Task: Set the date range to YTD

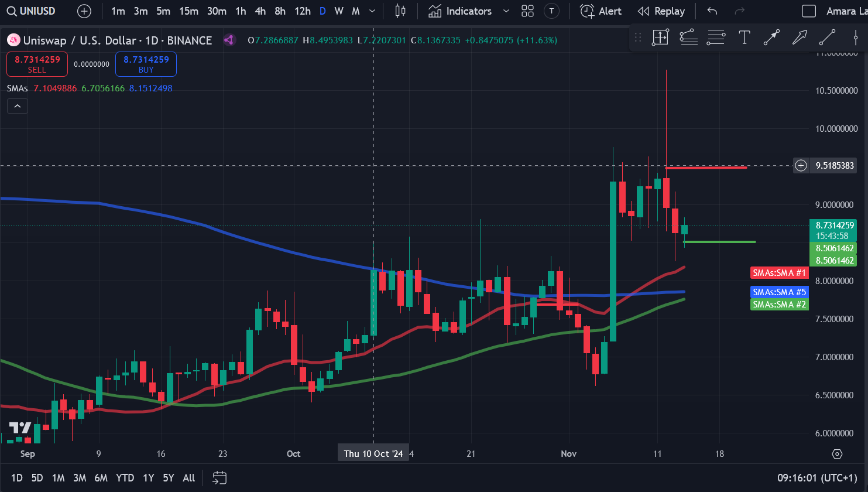Action: tap(125, 478)
